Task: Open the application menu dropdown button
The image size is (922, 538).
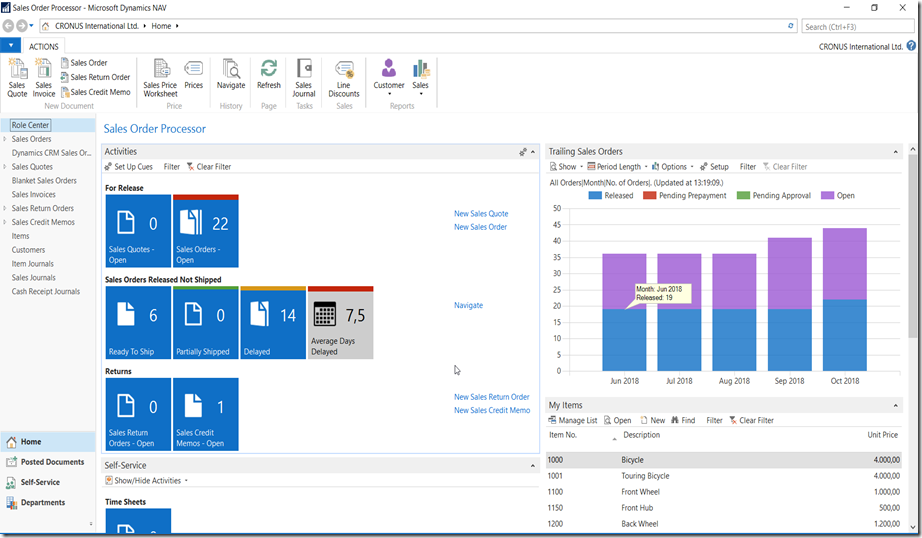Action: 11,46
